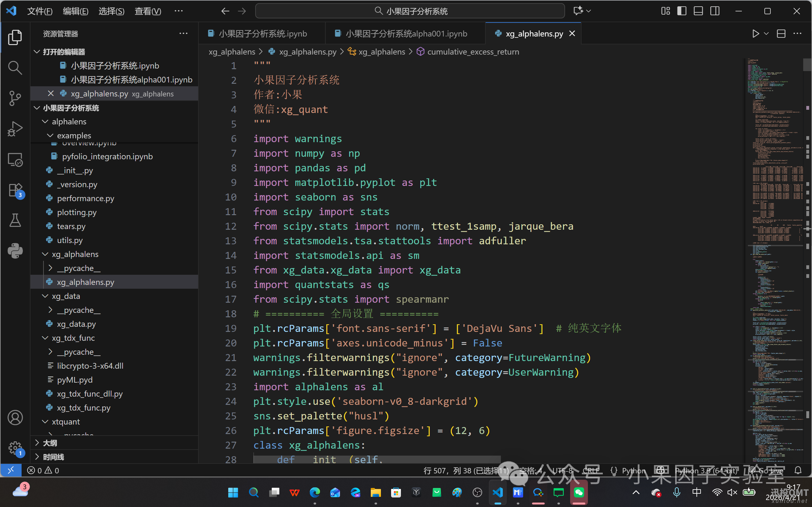Toggle the bottom panel visibility
The width and height of the screenshot is (812, 507).
(x=698, y=11)
